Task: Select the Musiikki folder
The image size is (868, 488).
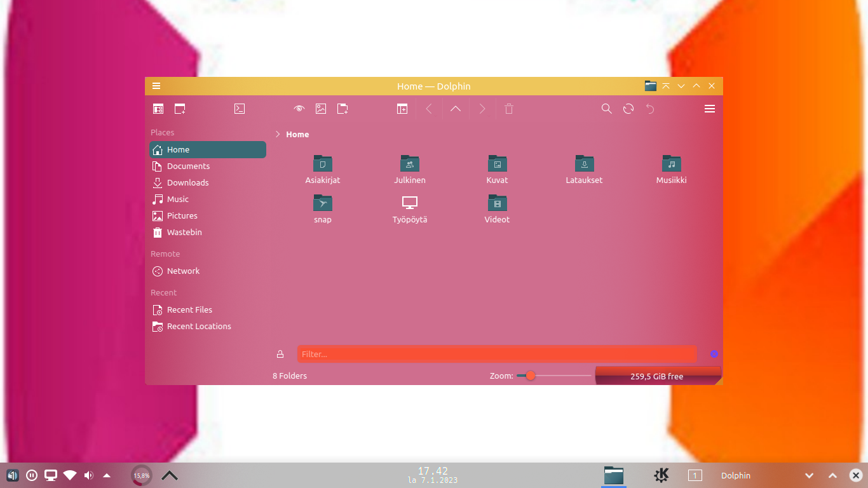Action: pyautogui.click(x=671, y=170)
